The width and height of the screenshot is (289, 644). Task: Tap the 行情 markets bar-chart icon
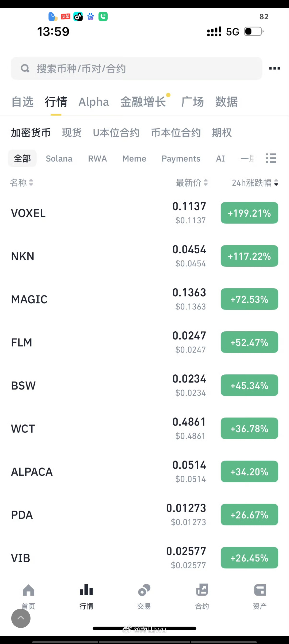[x=86, y=591]
